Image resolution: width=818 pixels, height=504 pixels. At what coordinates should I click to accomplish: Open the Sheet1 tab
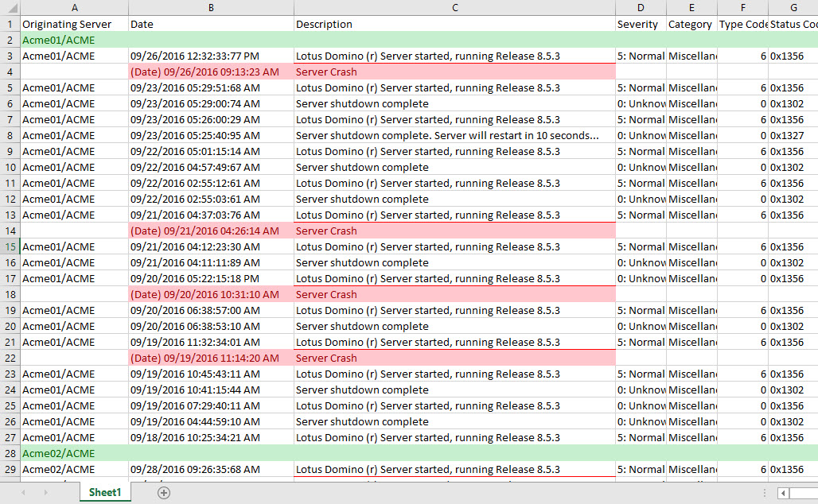(105, 493)
